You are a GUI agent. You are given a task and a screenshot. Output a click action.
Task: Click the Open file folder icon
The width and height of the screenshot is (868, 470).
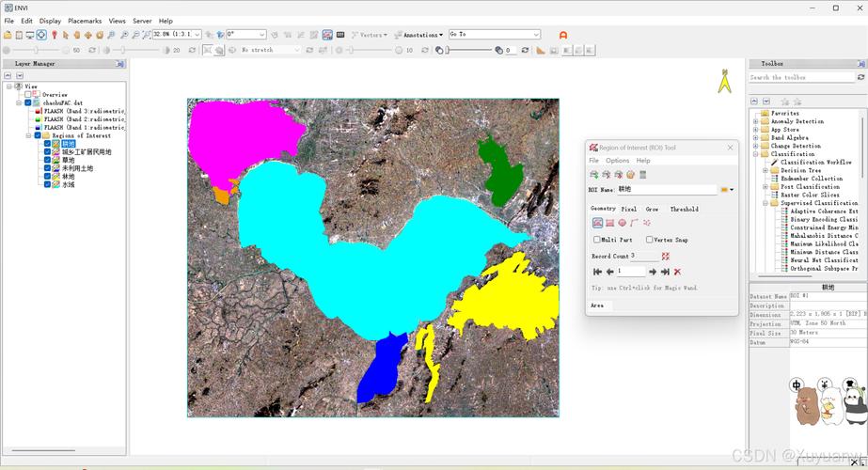pos(8,35)
